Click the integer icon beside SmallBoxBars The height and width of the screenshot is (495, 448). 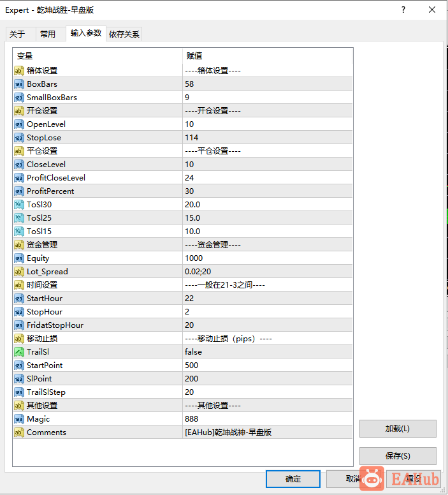coord(19,98)
